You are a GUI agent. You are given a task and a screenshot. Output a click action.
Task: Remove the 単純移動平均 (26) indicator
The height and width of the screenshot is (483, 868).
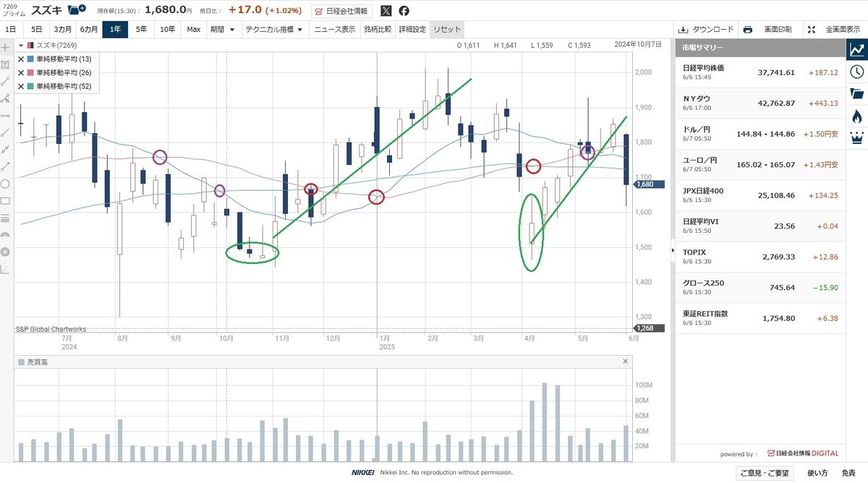pos(21,73)
